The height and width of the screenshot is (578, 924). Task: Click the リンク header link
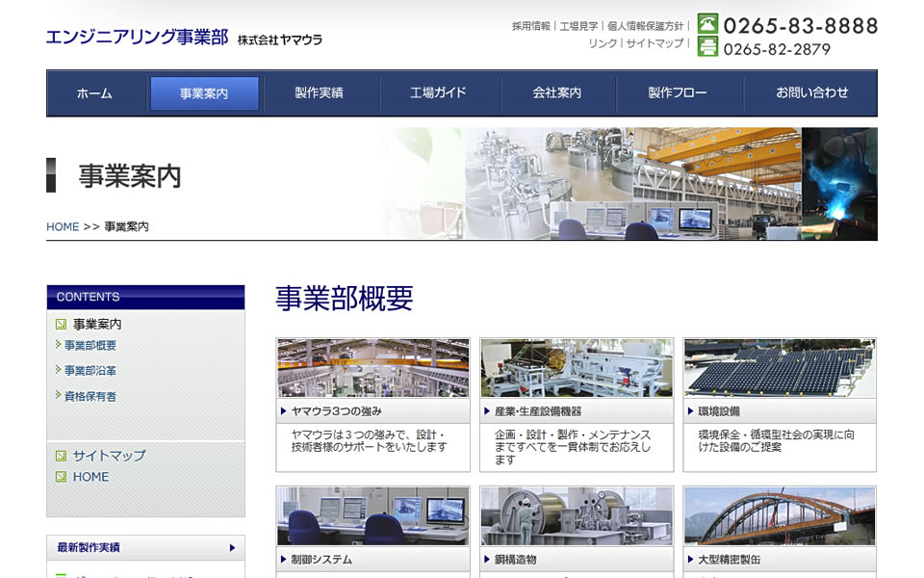pyautogui.click(x=603, y=43)
